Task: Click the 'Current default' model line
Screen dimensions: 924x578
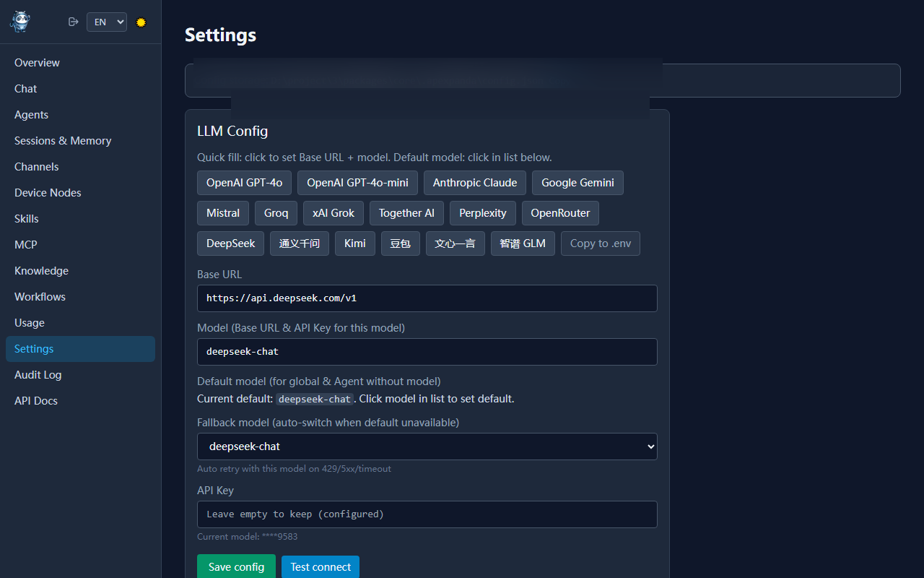Action: click(x=356, y=399)
